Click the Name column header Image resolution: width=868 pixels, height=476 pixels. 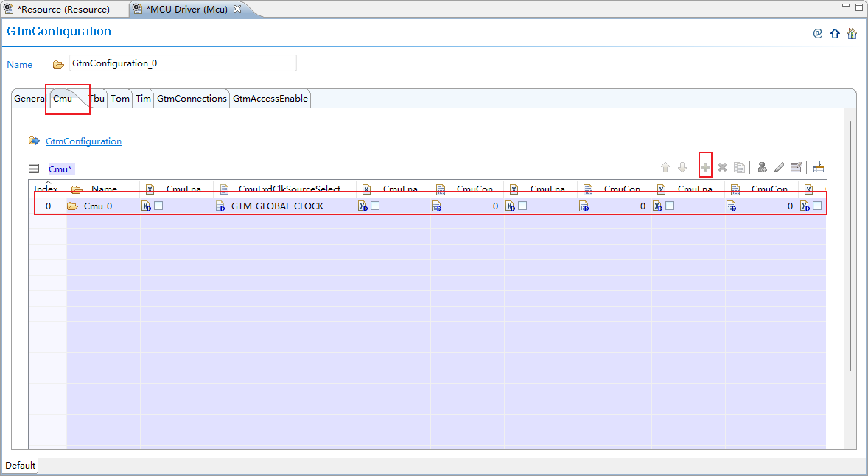tap(103, 189)
